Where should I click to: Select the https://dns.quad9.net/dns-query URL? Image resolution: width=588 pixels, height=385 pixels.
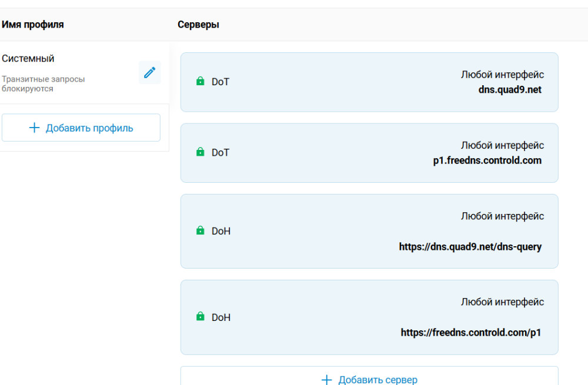(x=470, y=247)
